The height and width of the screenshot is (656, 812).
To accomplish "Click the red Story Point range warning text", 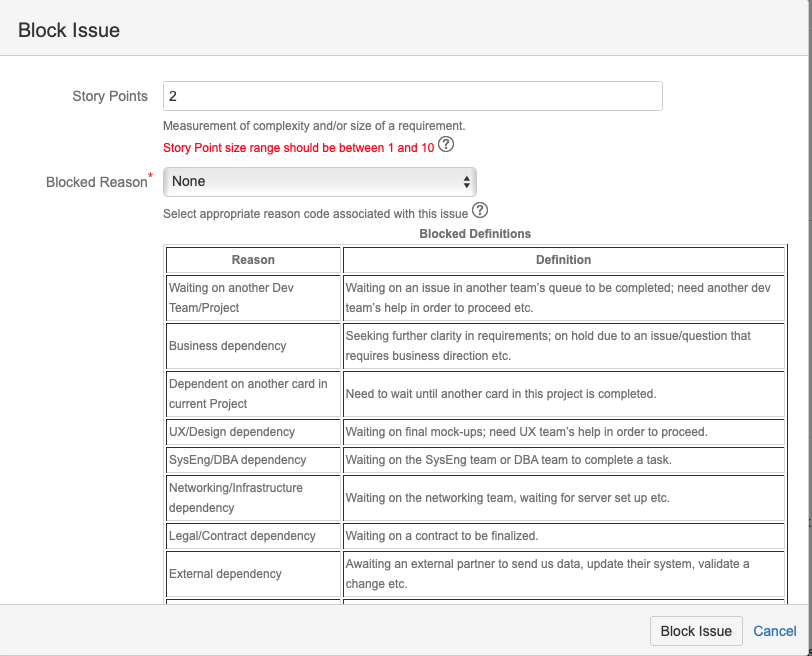I will [298, 148].
